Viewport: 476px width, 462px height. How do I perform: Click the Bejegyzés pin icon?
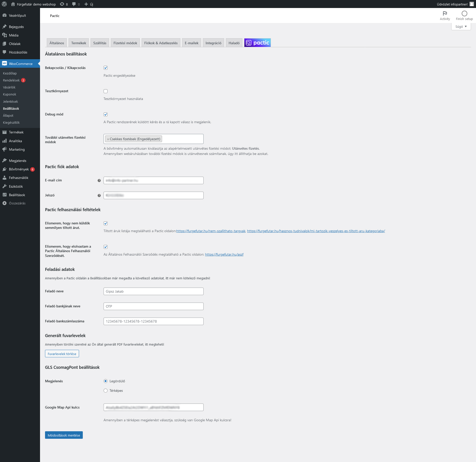click(x=5, y=26)
